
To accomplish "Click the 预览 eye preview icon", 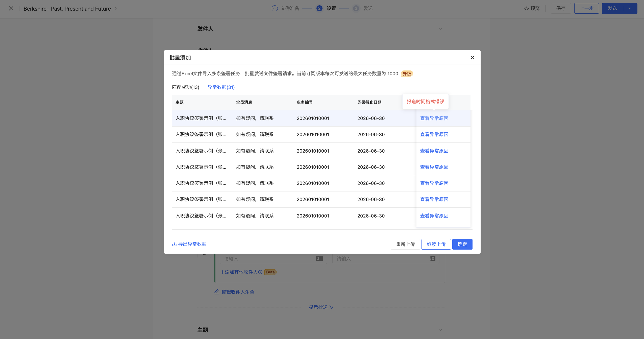I will 526,9.
